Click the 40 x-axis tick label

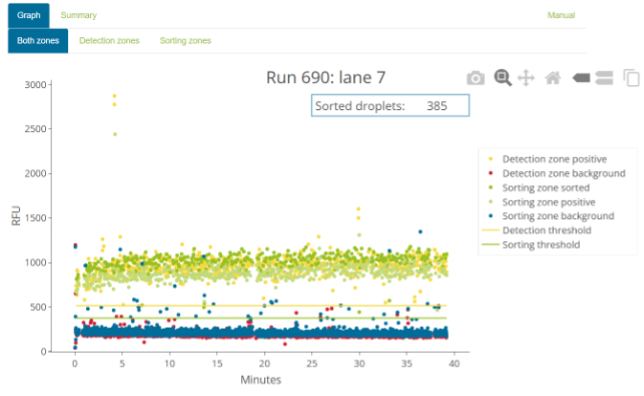click(x=454, y=364)
